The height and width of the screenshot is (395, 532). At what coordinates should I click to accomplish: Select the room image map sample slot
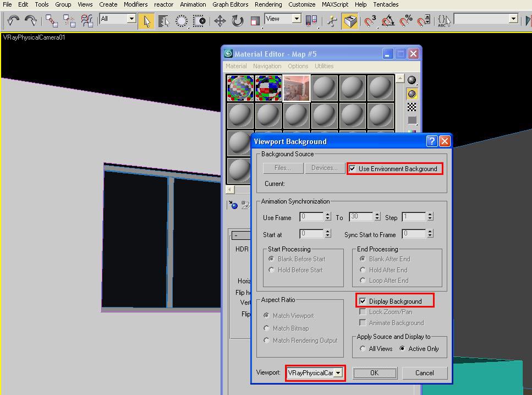point(297,88)
